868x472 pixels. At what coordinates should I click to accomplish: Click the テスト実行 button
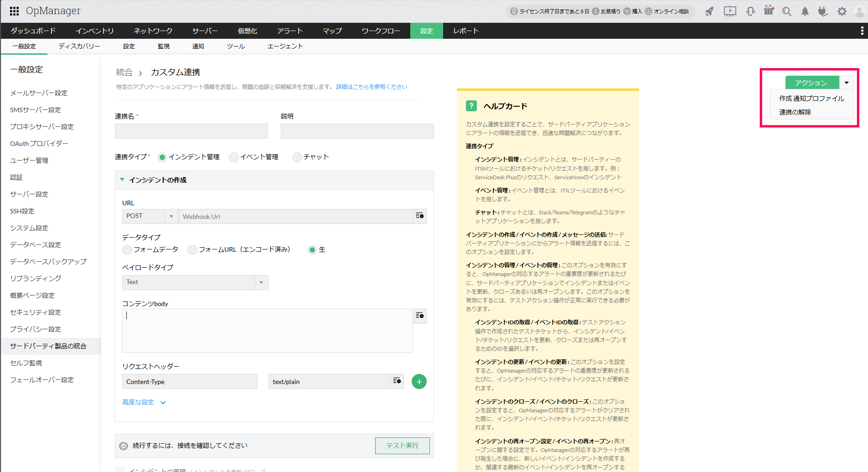coord(402,446)
